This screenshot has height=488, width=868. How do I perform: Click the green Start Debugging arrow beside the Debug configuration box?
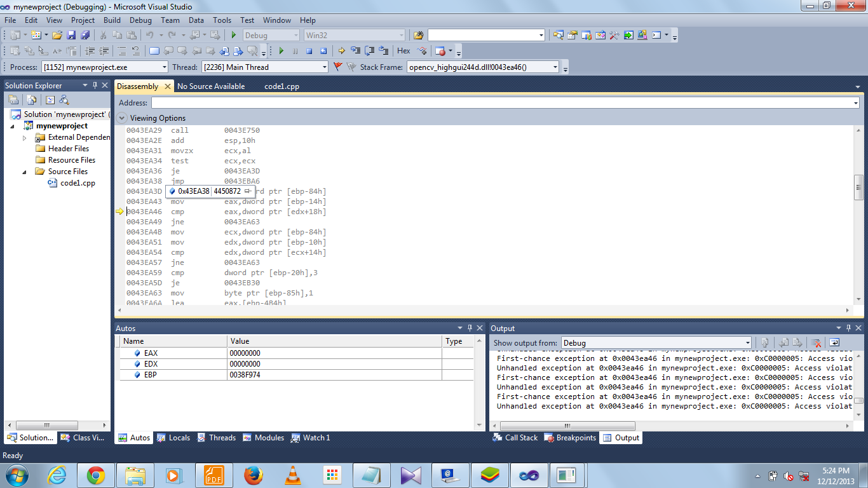point(234,35)
